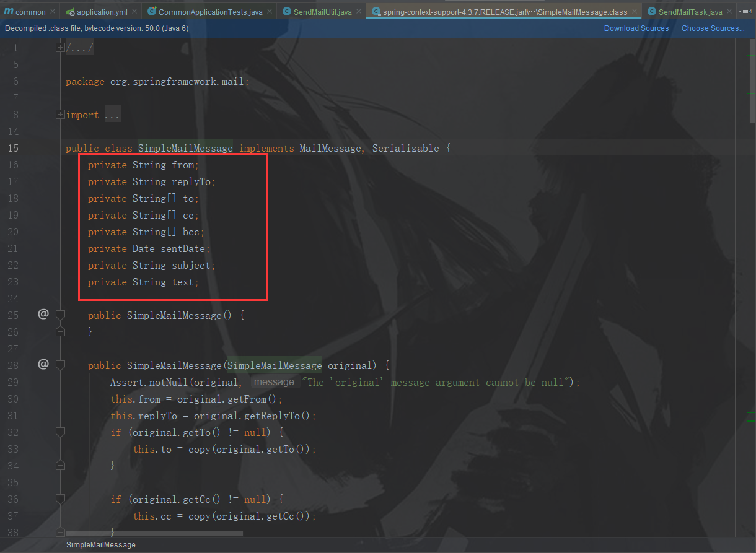Expand the folded header comment on line 1
Image resolution: width=756 pixels, height=553 pixels.
(60, 48)
